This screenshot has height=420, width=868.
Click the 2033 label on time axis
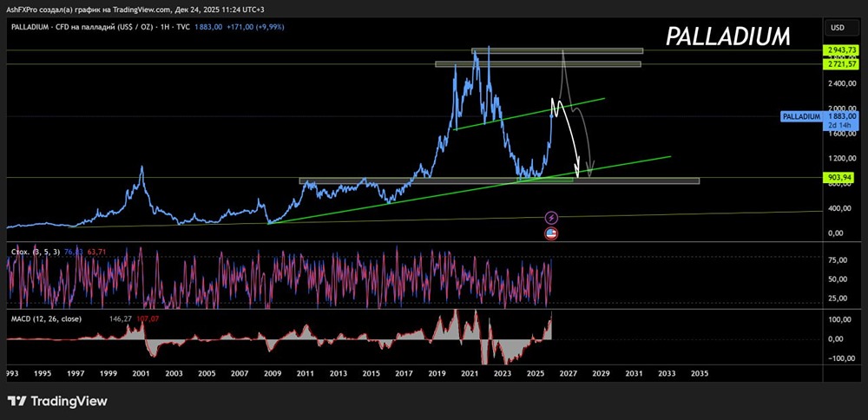(x=667, y=373)
